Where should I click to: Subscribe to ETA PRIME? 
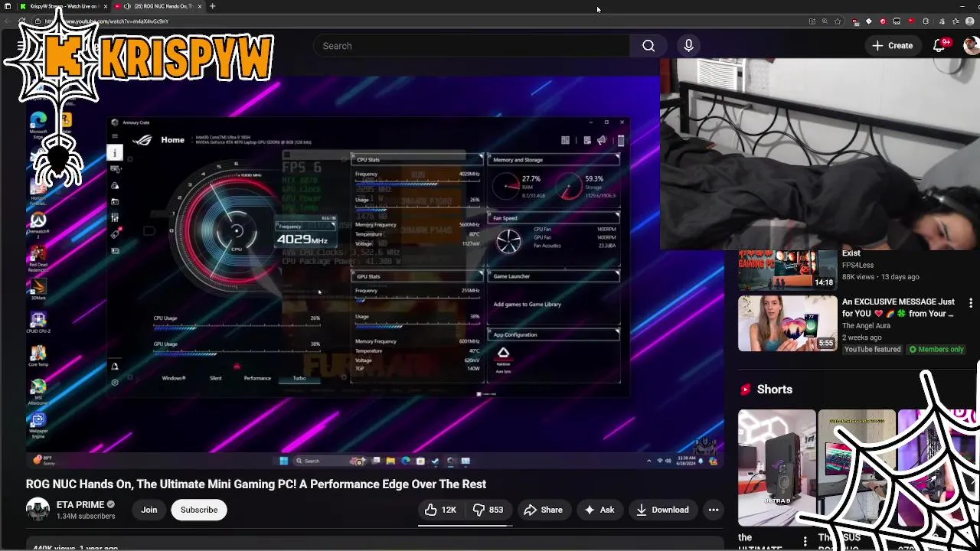tap(199, 510)
